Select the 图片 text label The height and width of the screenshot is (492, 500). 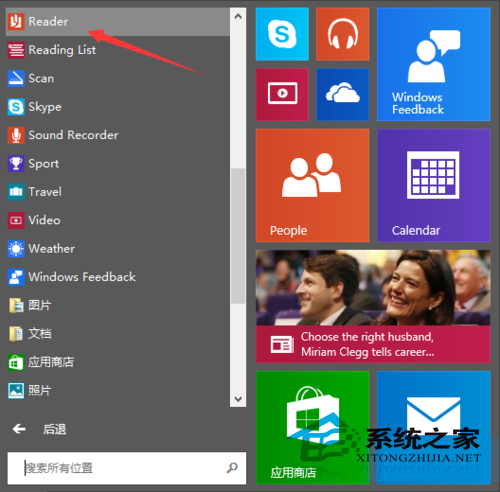point(40,305)
